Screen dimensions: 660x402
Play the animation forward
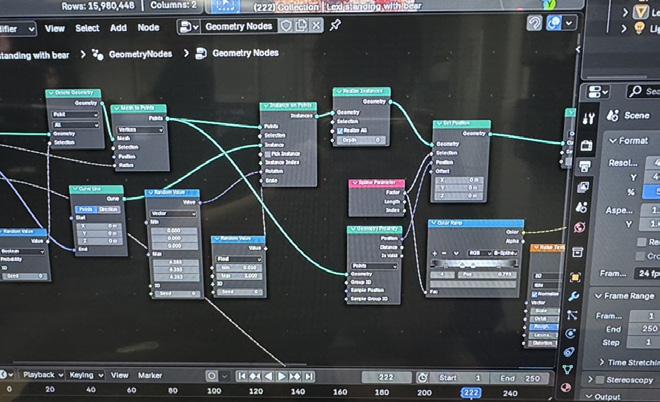pyautogui.click(x=282, y=376)
